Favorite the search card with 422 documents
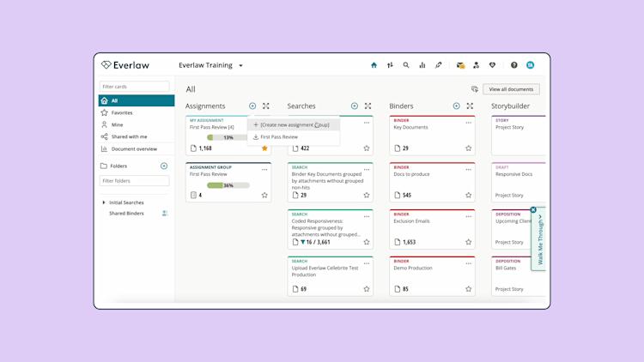The height and width of the screenshot is (362, 644). (x=367, y=148)
